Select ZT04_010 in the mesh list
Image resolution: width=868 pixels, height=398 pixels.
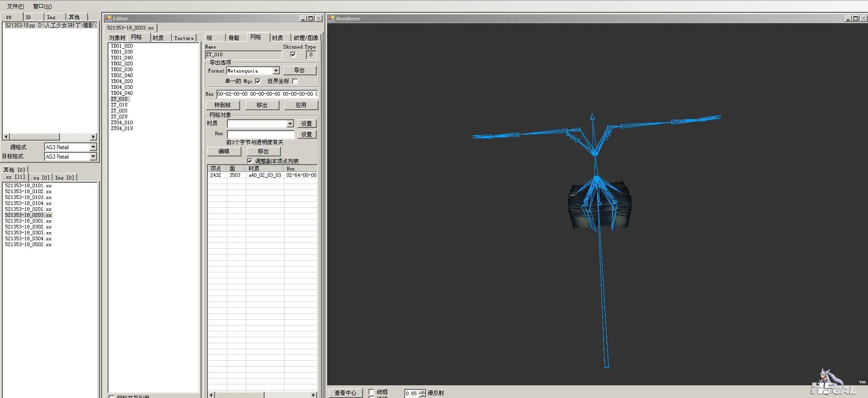[122, 122]
